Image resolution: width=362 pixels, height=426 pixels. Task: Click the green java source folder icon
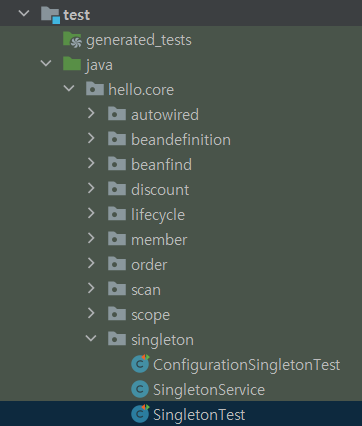(x=72, y=64)
